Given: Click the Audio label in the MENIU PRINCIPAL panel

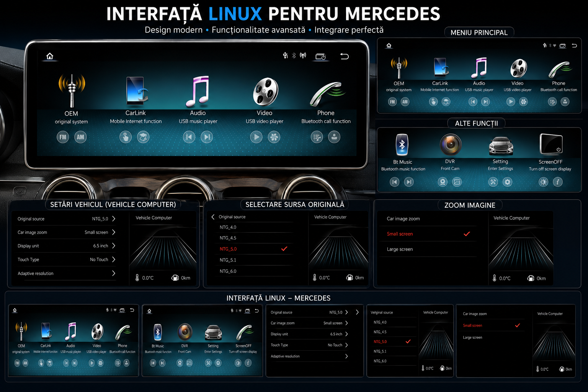Looking at the screenshot, I should click(x=479, y=83).
